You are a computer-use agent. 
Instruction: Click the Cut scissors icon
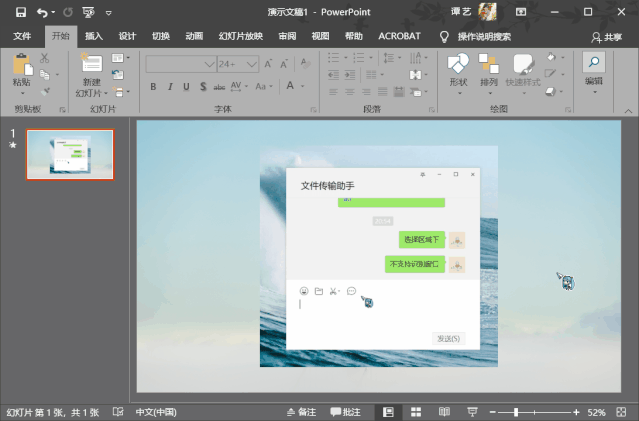(x=44, y=58)
